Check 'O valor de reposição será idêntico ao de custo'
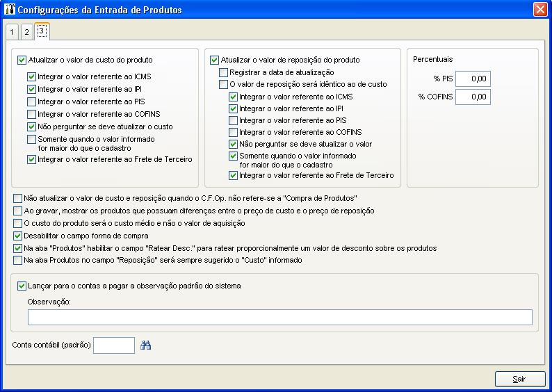The image size is (552, 392). tap(224, 85)
